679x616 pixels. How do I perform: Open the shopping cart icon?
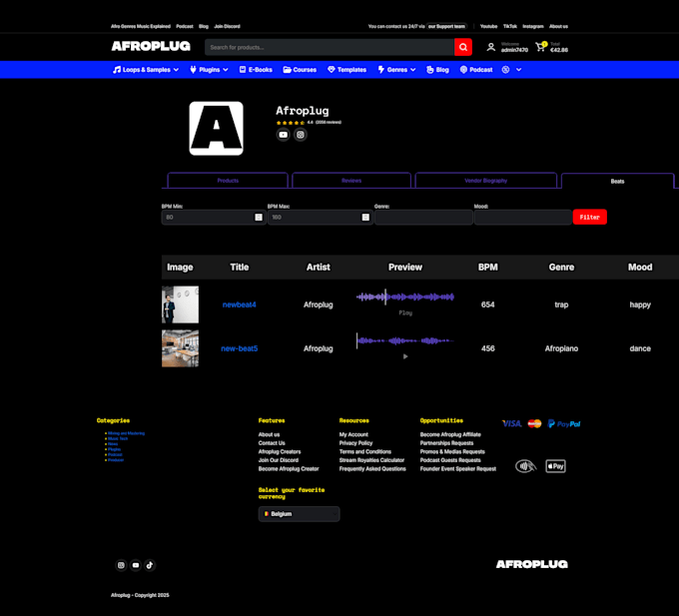[x=540, y=46]
